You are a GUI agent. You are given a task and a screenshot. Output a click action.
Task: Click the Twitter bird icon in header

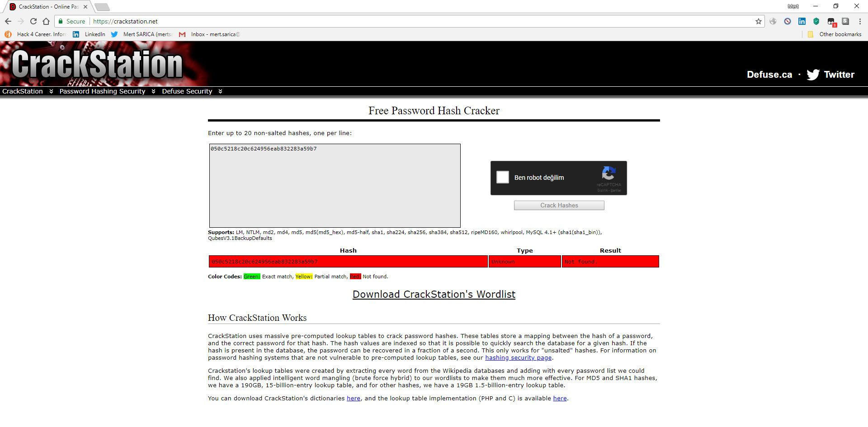(813, 75)
